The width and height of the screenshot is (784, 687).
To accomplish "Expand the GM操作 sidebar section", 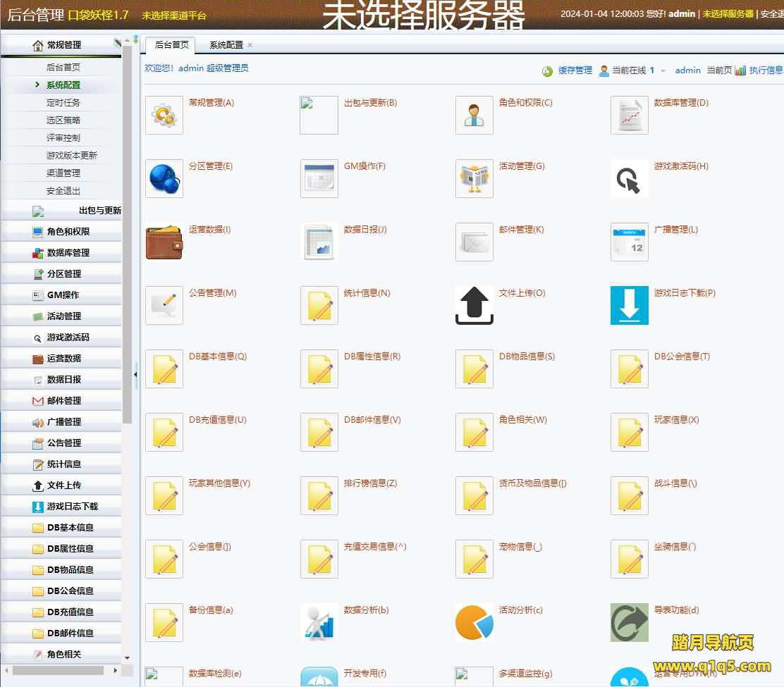I will tap(63, 295).
